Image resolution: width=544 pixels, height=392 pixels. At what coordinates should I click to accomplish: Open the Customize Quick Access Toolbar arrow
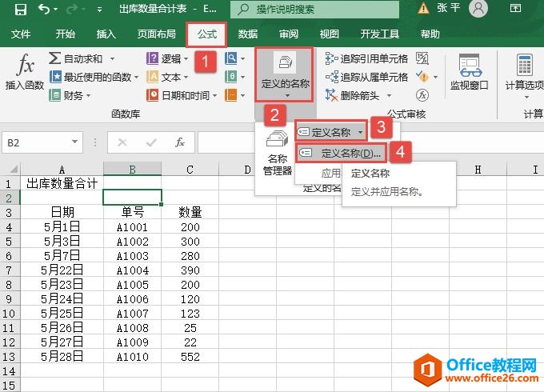point(99,10)
